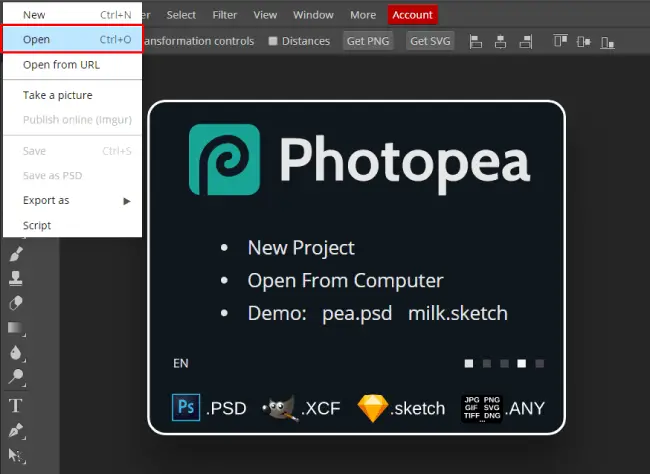
Task: Pick the fourth white theme swatch
Action: [521, 363]
